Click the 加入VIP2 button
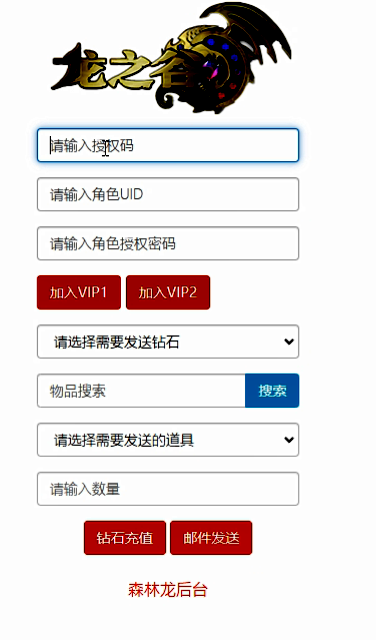 (x=168, y=292)
